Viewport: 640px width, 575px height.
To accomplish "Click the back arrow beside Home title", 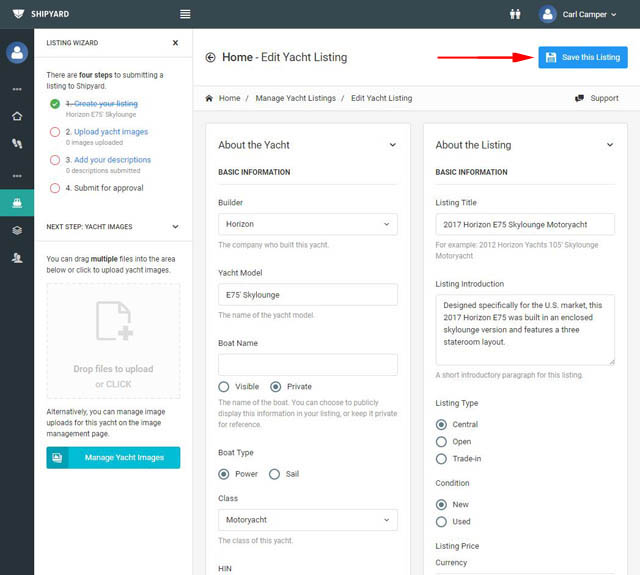I will [210, 58].
